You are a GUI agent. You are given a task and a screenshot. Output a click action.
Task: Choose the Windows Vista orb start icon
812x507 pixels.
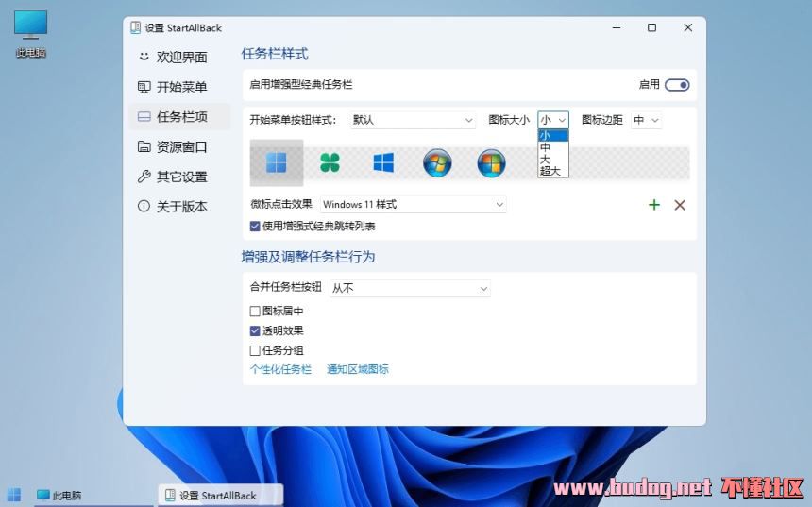(x=491, y=163)
